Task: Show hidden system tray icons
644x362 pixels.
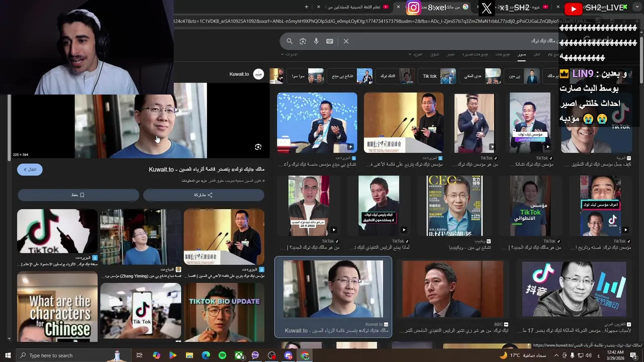Action: click(555, 355)
